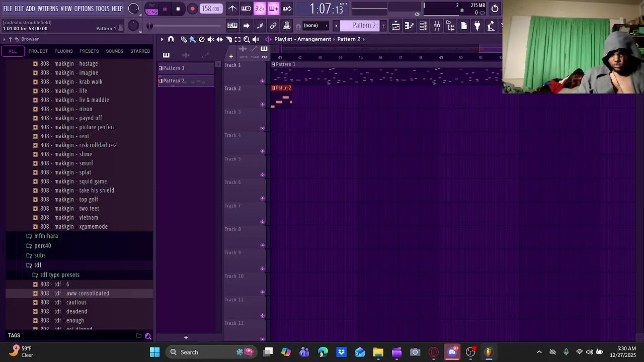Toggle the countdown before recording button

pyautogui.click(x=260, y=9)
